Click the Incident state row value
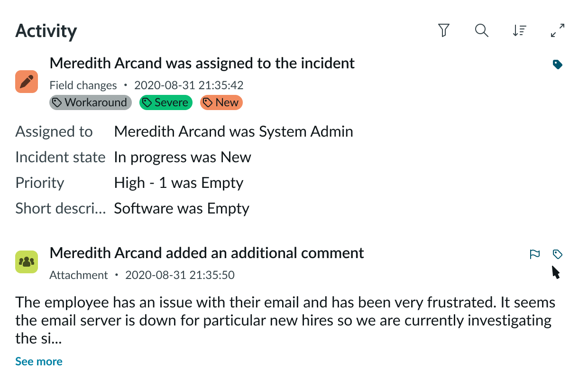This screenshot has width=588, height=390. 183,157
